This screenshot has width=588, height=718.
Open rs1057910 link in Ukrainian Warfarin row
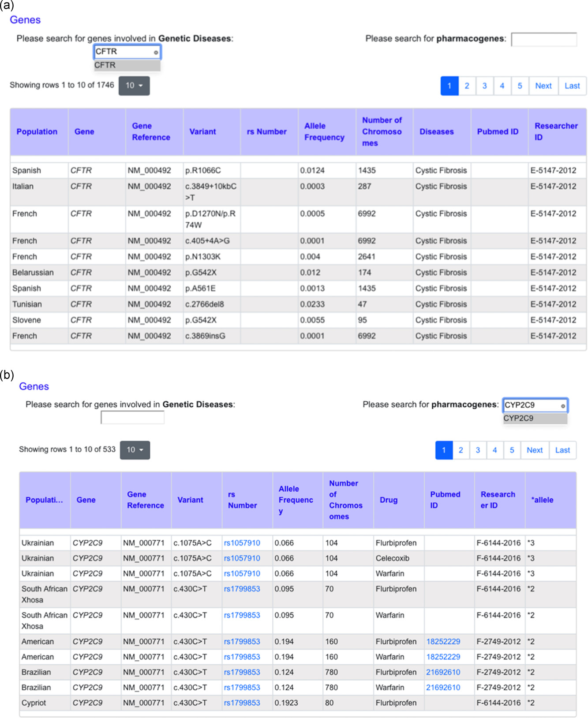pos(242,574)
